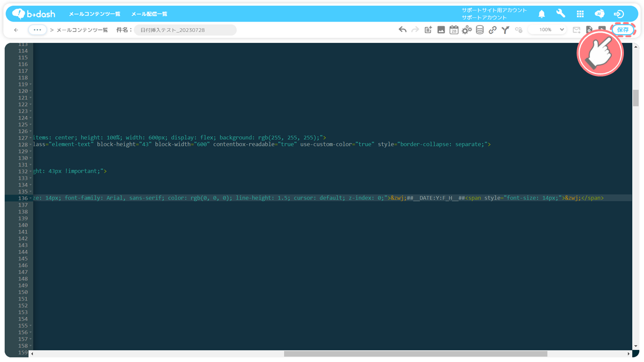Open メールコンテンツ一覧 in top menu
The width and height of the screenshot is (644, 362).
pos(95,14)
